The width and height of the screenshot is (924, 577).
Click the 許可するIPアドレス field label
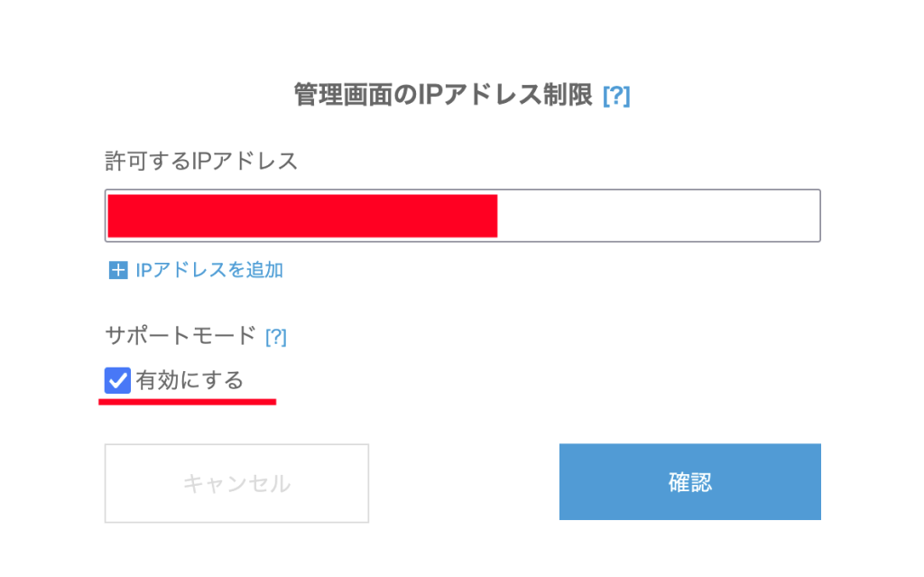point(201,162)
